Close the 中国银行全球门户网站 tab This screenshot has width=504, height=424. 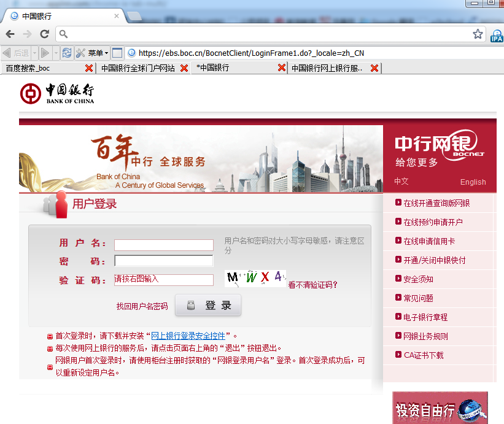pyautogui.click(x=184, y=68)
